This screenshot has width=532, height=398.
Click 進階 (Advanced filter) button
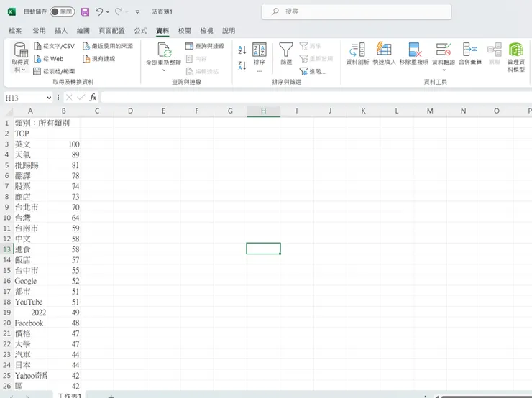tap(313, 72)
